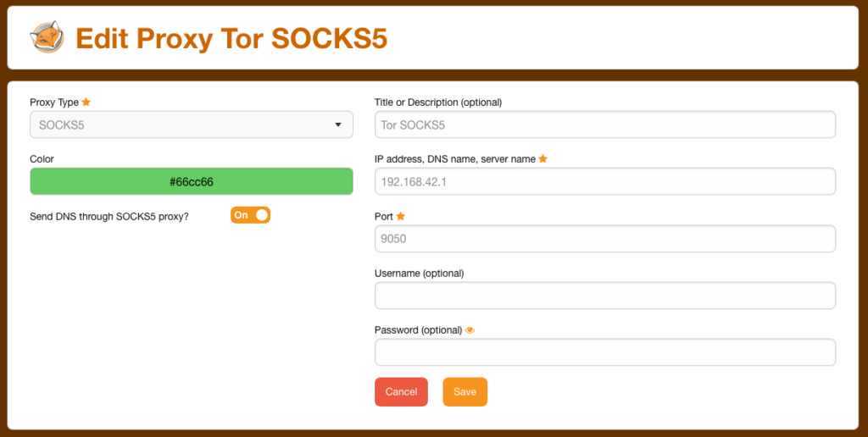This screenshot has height=437, width=868.
Task: Click into the Password input box
Action: click(x=605, y=352)
